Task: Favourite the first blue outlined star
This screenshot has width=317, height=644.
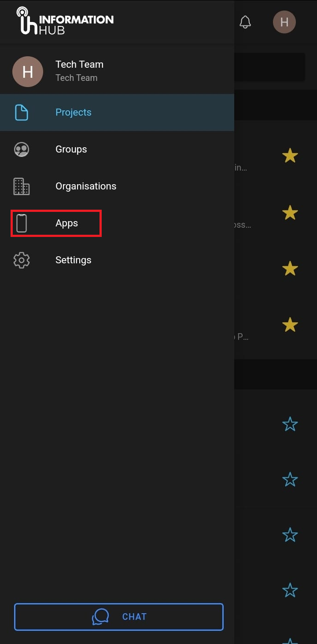Action: click(x=290, y=424)
